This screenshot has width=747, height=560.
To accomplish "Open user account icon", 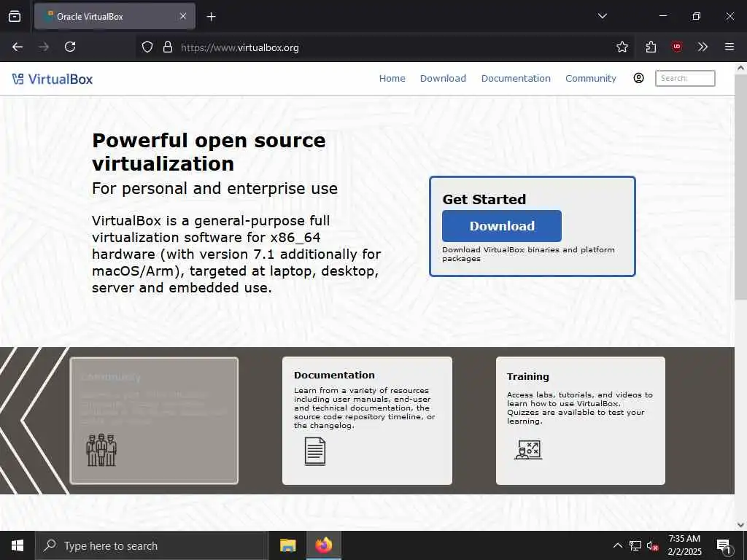I will coord(638,78).
